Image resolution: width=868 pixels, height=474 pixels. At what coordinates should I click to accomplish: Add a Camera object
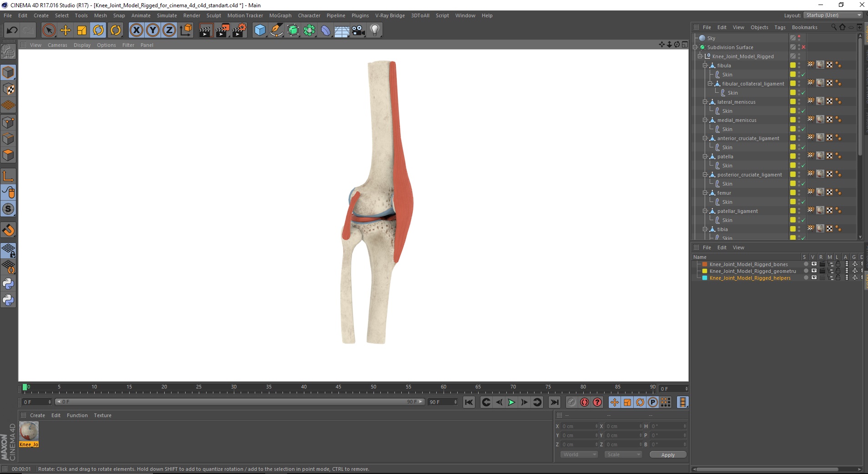pos(358,30)
